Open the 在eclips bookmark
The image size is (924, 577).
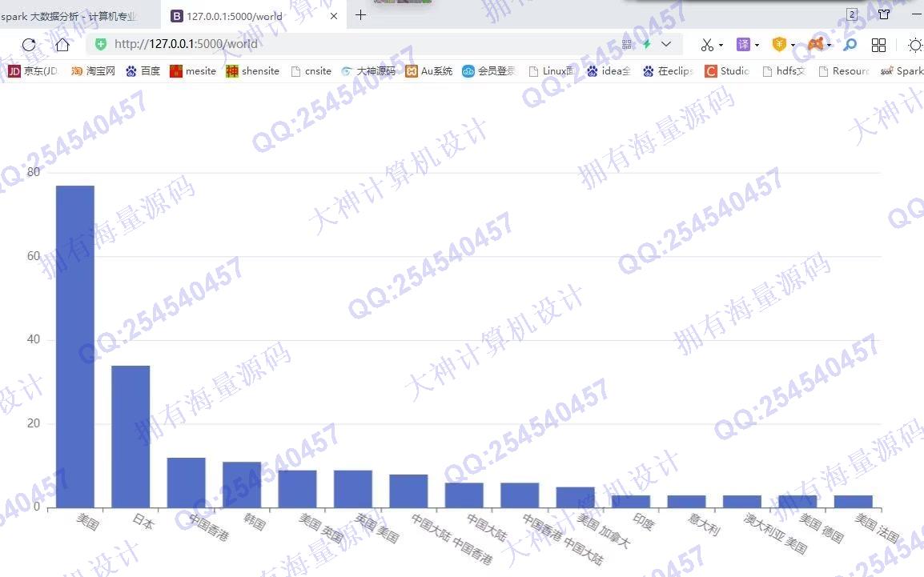pyautogui.click(x=668, y=71)
